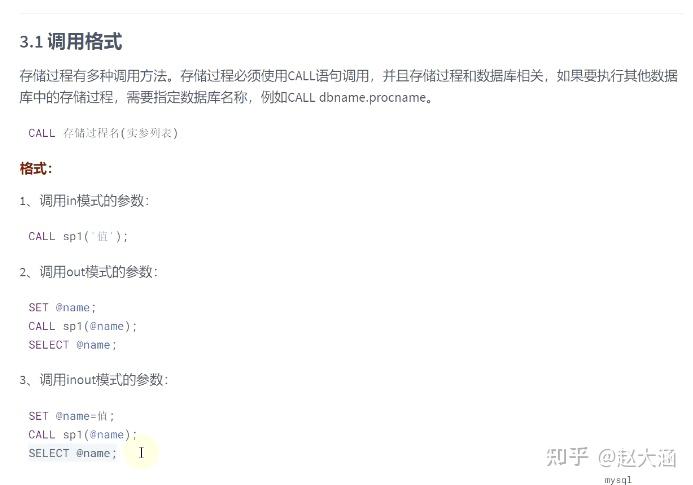
Task: Click the CALL sp1('值'); code line
Action: (78, 236)
